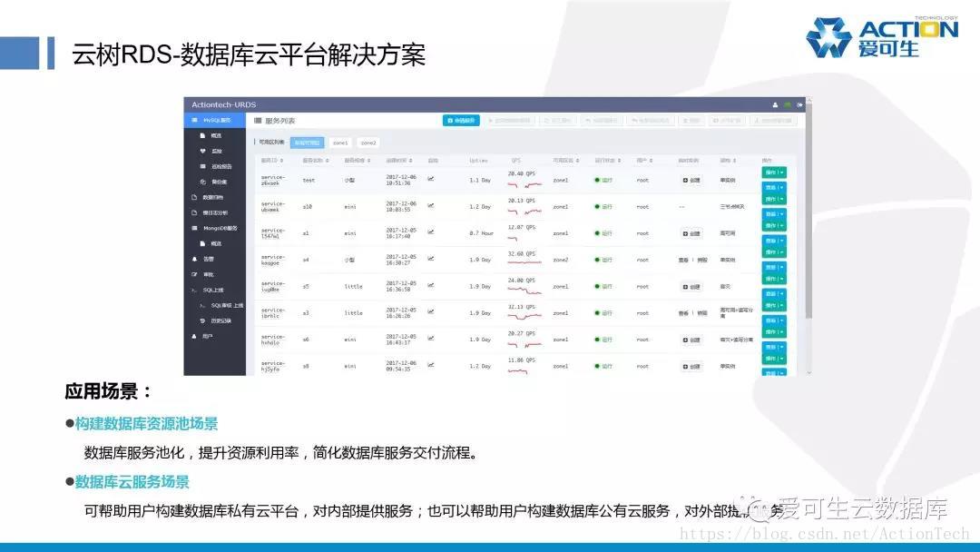Click the service-z6xaek ID cell
The width and height of the screenshot is (980, 552).
click(x=272, y=180)
